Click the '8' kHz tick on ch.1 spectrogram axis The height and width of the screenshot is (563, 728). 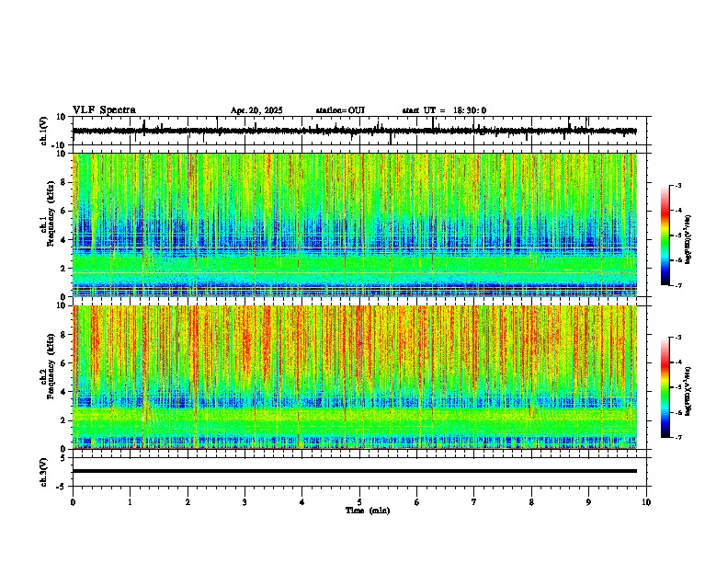pyautogui.click(x=63, y=182)
